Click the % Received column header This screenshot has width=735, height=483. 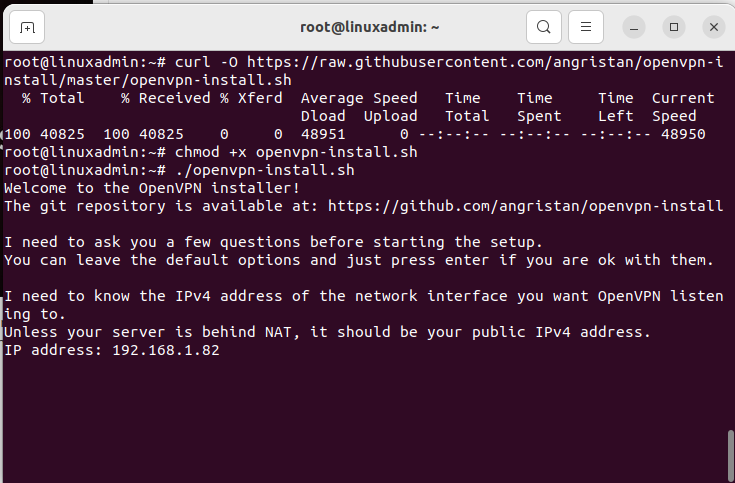[x=165, y=98]
